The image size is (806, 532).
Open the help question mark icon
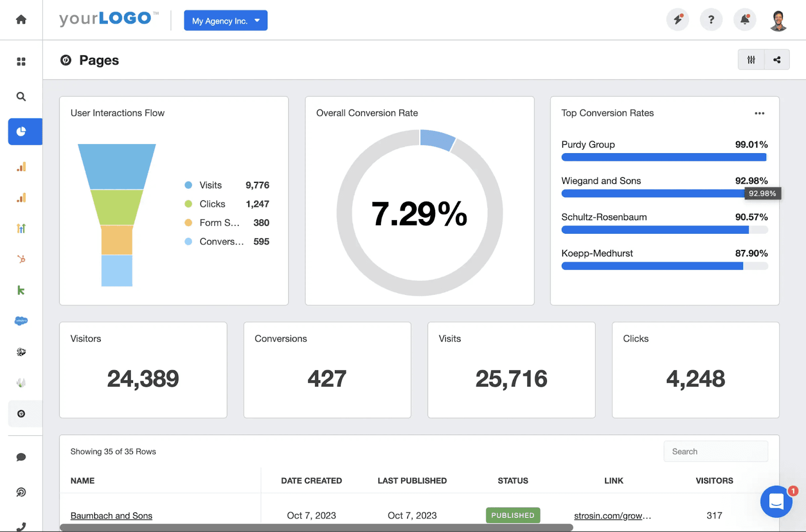coord(711,20)
